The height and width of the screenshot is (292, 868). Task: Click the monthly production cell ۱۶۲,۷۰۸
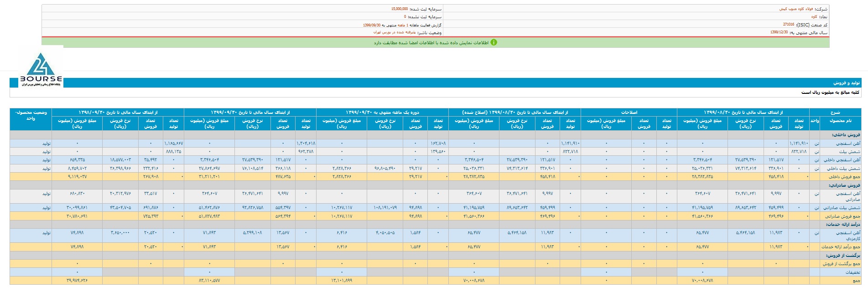pos(438,143)
